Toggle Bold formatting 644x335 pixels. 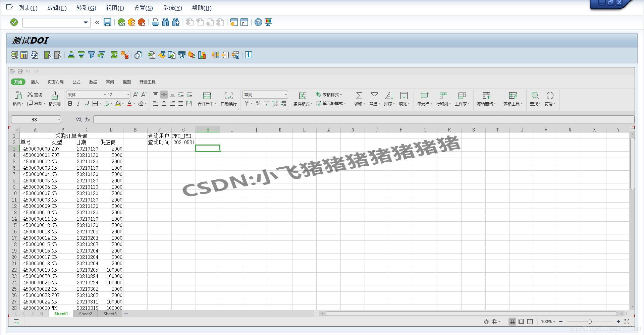[70, 104]
